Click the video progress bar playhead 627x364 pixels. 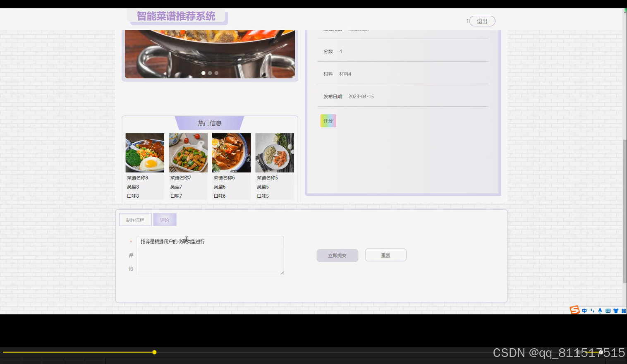(154, 352)
